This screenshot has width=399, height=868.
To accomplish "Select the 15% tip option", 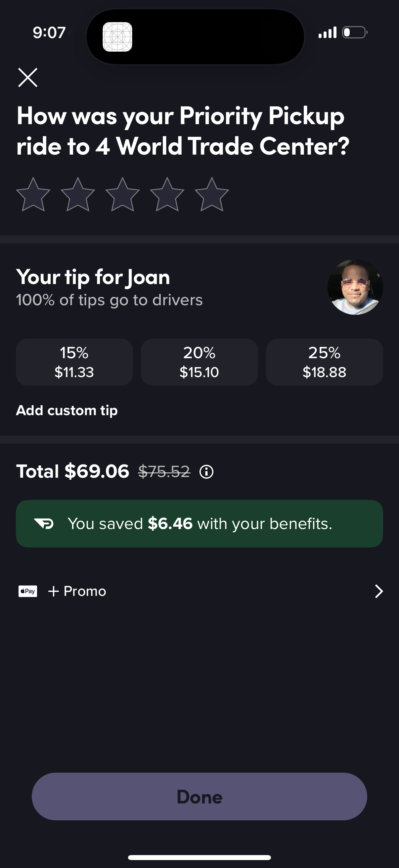I will click(x=74, y=362).
